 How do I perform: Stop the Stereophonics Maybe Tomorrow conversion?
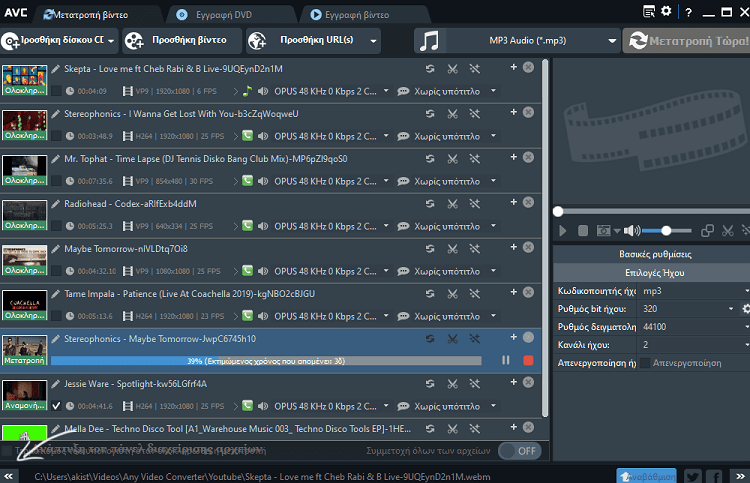click(x=528, y=360)
